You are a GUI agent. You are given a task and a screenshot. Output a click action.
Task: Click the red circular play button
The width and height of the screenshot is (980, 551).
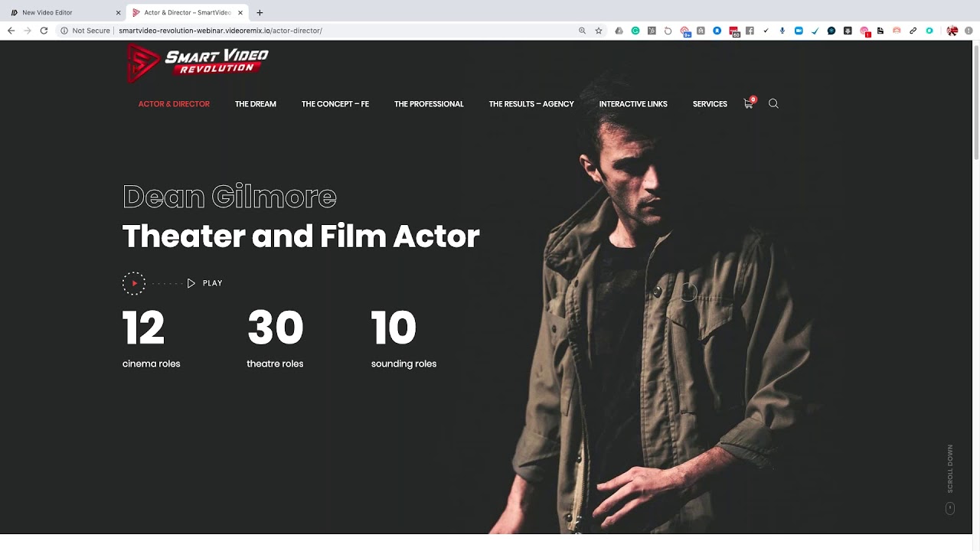coord(134,283)
